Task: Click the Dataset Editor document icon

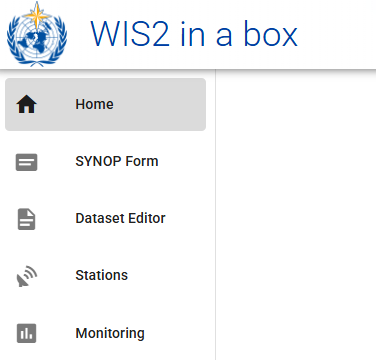Action: pos(26,219)
